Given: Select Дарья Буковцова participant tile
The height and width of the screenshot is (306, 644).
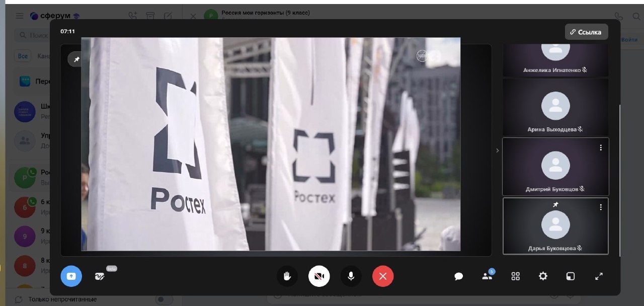Looking at the screenshot, I should coord(555,226).
